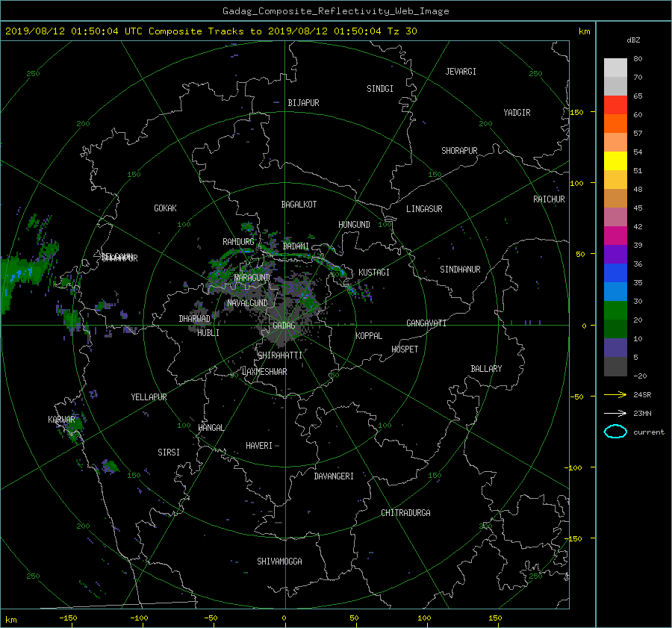672x628 pixels.
Task: Click the HAVERI city label
Action: point(259,446)
